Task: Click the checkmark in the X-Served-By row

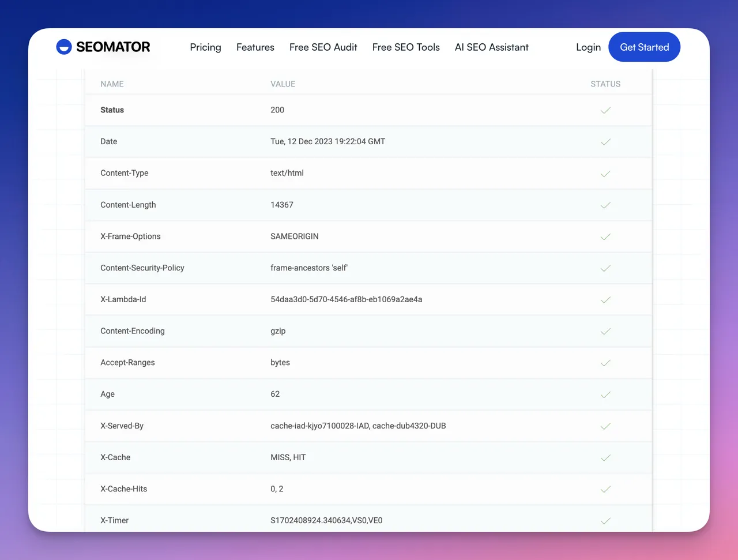Action: point(605,426)
